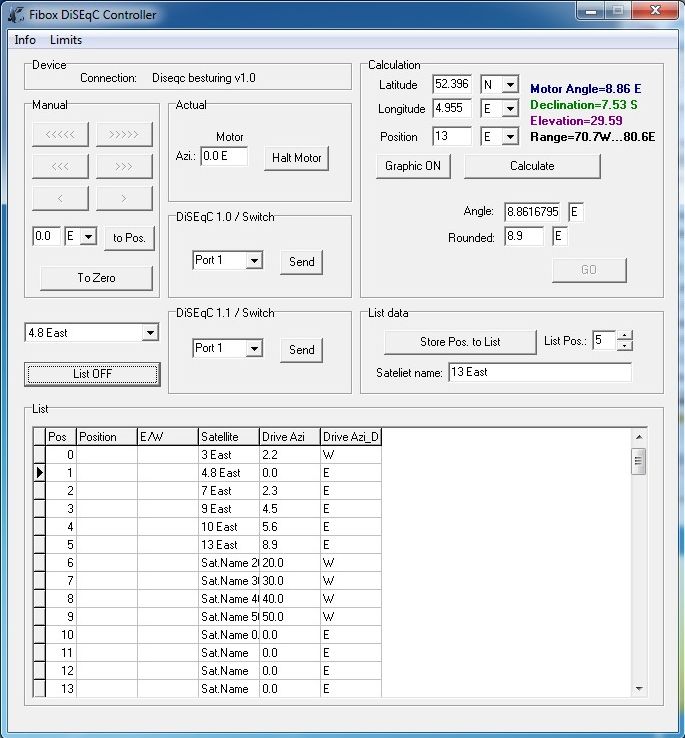685x738 pixels.
Task: Increase List Pos. with up spinner arrow
Action: coord(625,336)
